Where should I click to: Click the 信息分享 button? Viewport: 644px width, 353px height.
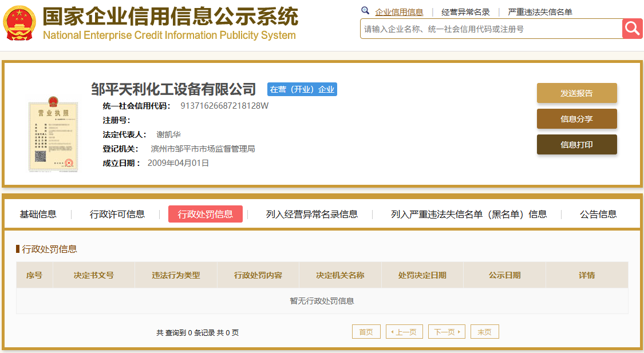[x=576, y=119]
